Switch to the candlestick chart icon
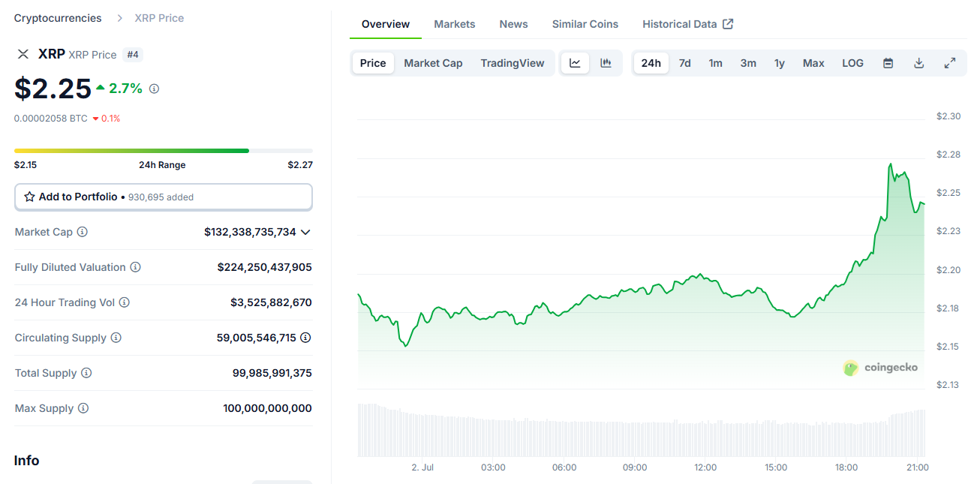 coord(606,62)
